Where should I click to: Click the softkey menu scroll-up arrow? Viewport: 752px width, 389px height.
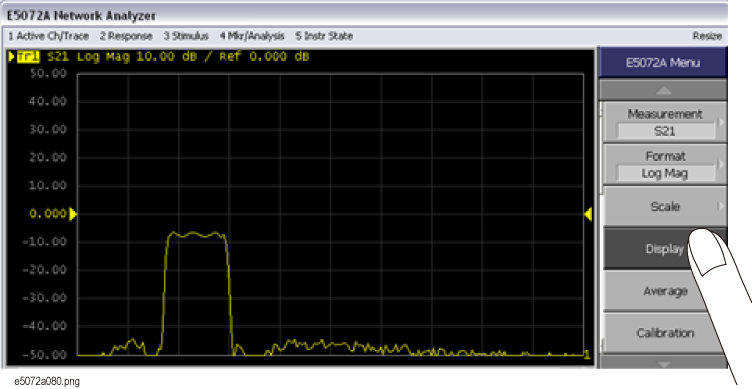tap(664, 90)
